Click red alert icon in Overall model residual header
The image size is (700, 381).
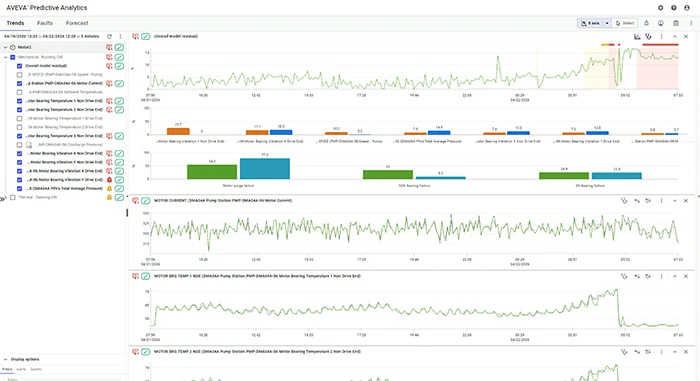click(135, 37)
